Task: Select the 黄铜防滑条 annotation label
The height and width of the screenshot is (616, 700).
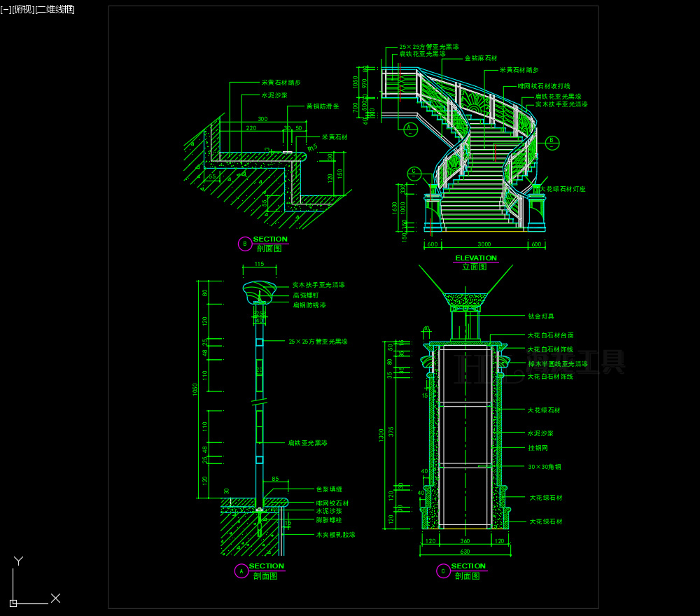Action: pos(322,106)
